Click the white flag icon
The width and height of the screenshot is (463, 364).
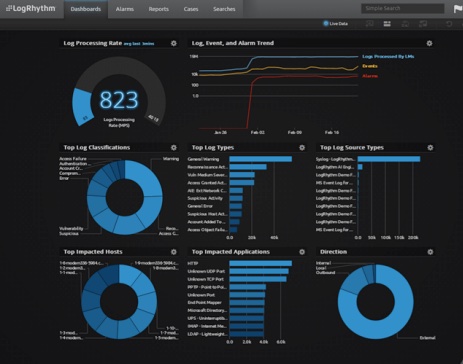coord(458,9)
